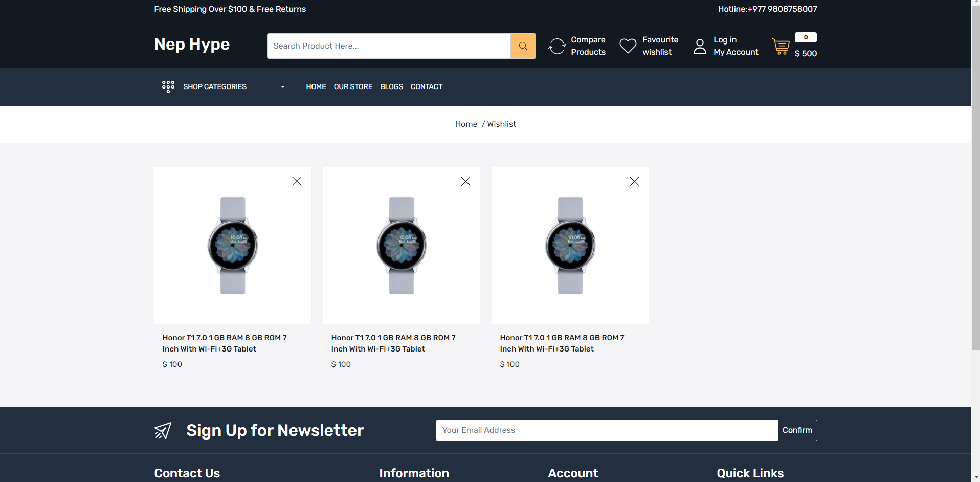This screenshot has height=482, width=980.
Task: Click the user account icon
Action: click(699, 46)
